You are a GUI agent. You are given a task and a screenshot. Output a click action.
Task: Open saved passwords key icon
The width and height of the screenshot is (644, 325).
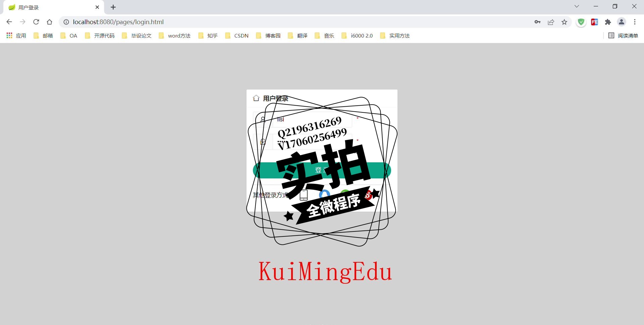[x=537, y=22]
